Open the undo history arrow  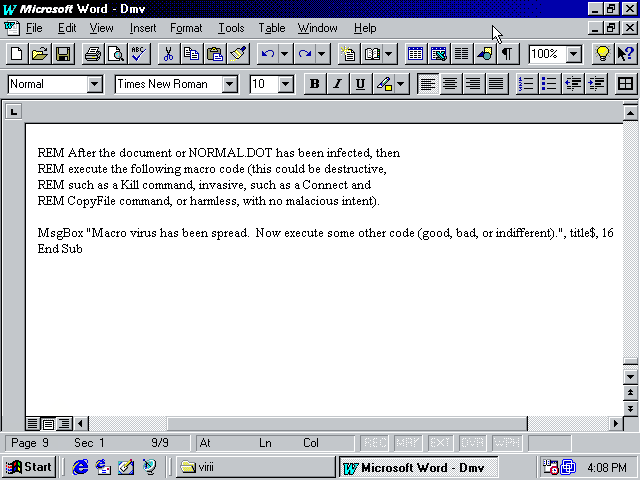(x=284, y=54)
